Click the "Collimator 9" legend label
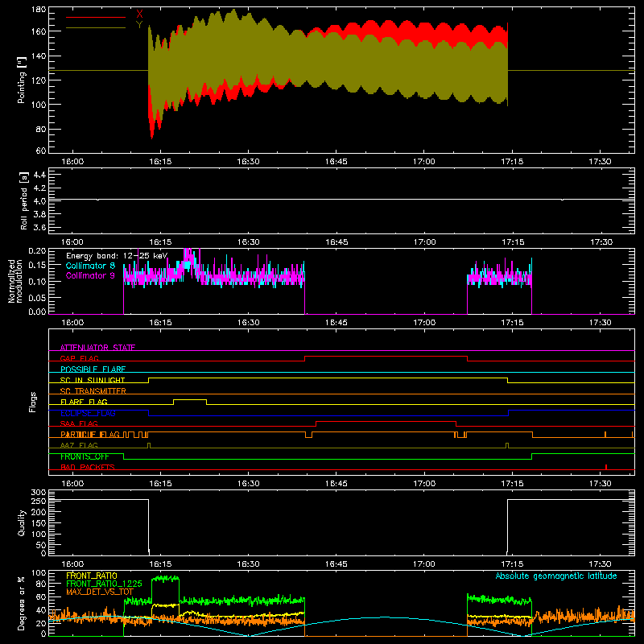The width and height of the screenshot is (644, 644). click(x=90, y=275)
